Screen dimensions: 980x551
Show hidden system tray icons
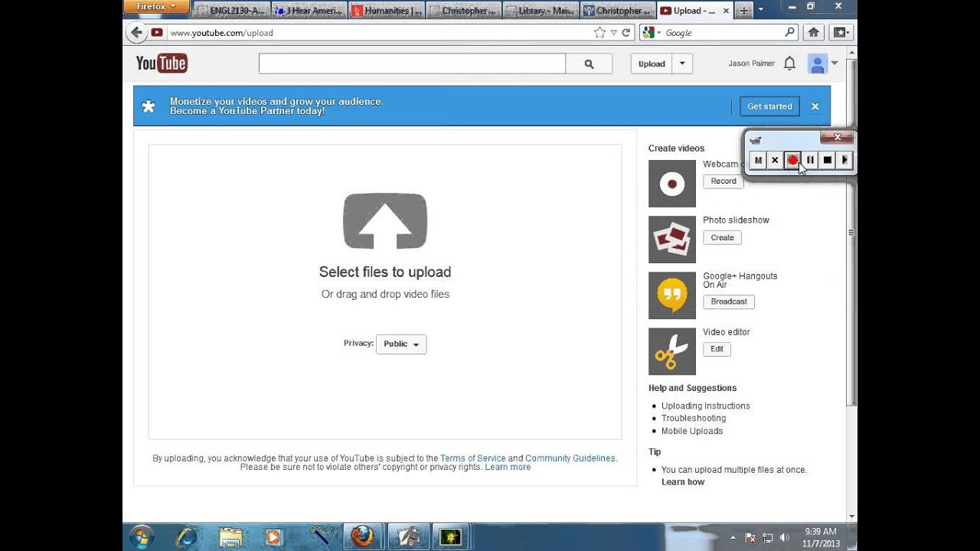733,538
